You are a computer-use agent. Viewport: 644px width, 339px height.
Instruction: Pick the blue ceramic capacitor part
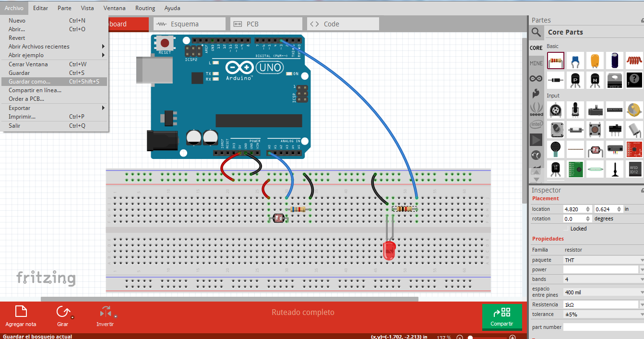point(575,61)
